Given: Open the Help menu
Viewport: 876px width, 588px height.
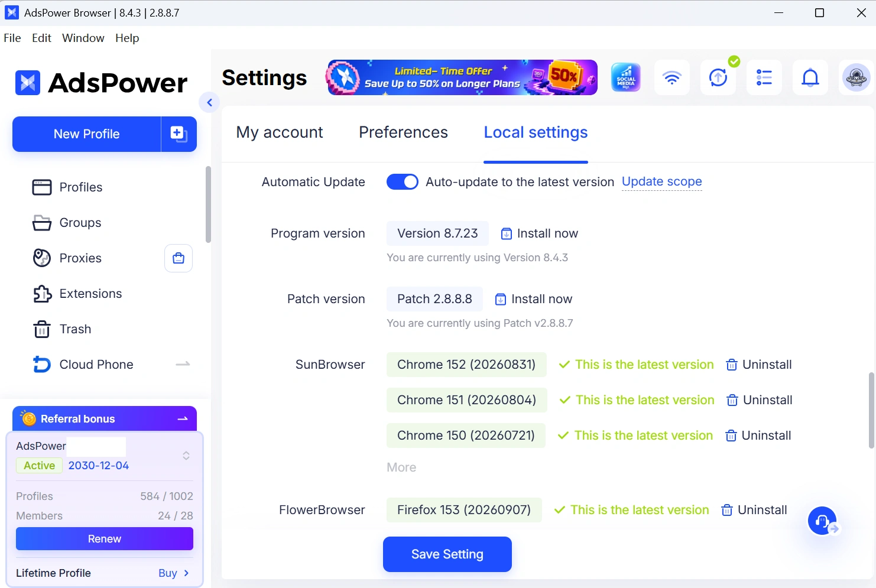Looking at the screenshot, I should tap(127, 38).
